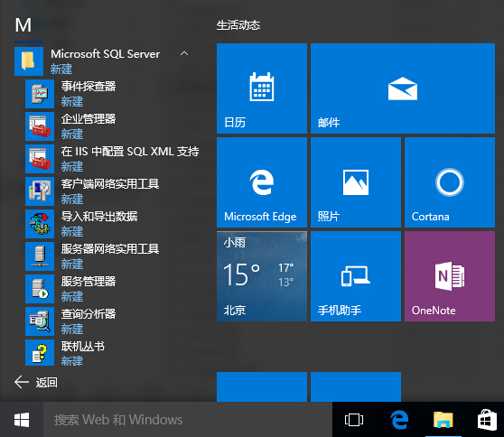The height and width of the screenshot is (437, 504).
Task: Click the Microsoft SQL Server folder name
Action: click(x=106, y=54)
